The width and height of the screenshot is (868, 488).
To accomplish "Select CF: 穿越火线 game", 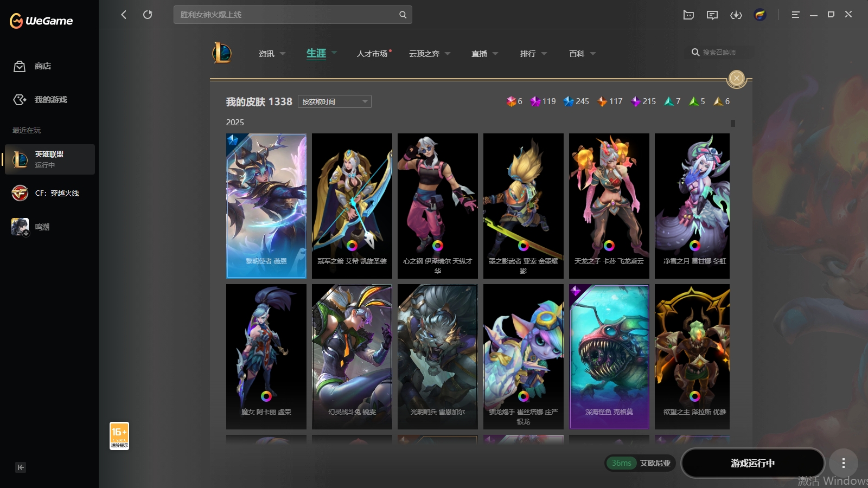I will (50, 193).
